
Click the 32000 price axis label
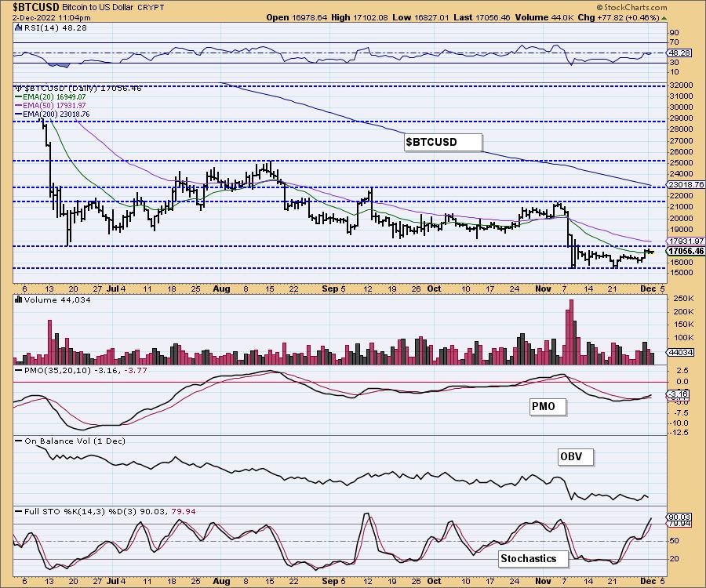[x=681, y=85]
